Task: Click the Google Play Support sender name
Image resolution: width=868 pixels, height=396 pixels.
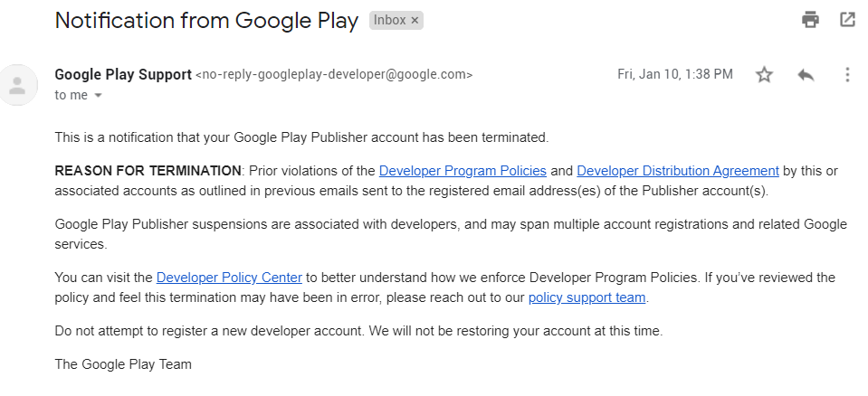Action: 123,75
